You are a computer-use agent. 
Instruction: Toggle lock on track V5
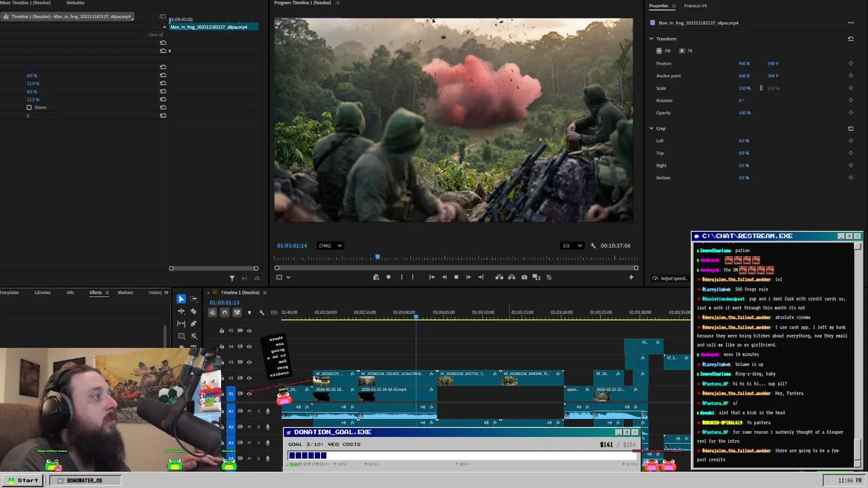pyautogui.click(x=222, y=331)
